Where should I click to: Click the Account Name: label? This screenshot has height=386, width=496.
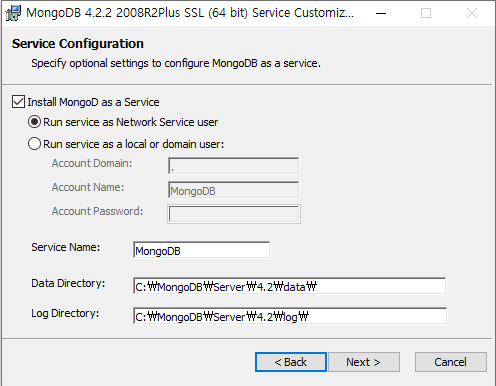point(88,187)
